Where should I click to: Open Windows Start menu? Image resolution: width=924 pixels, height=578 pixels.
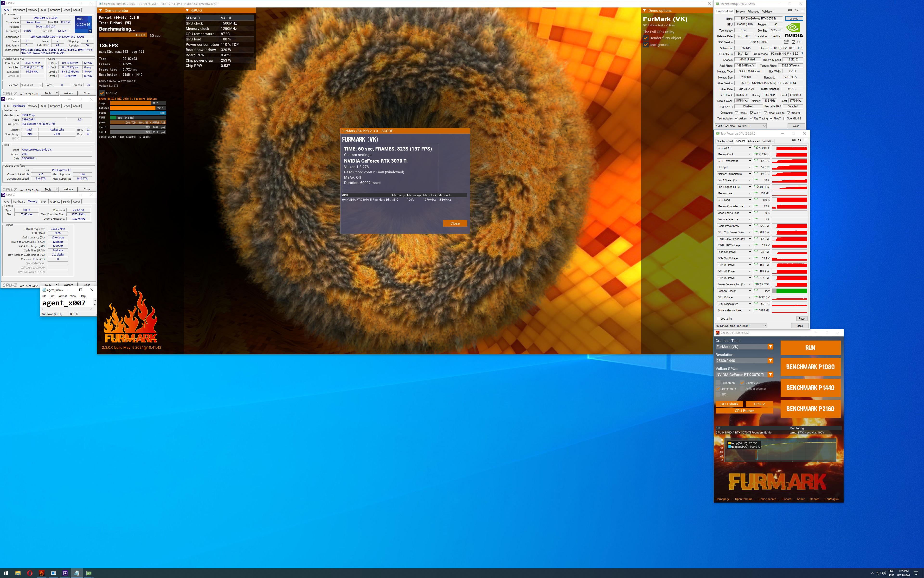tap(6, 573)
